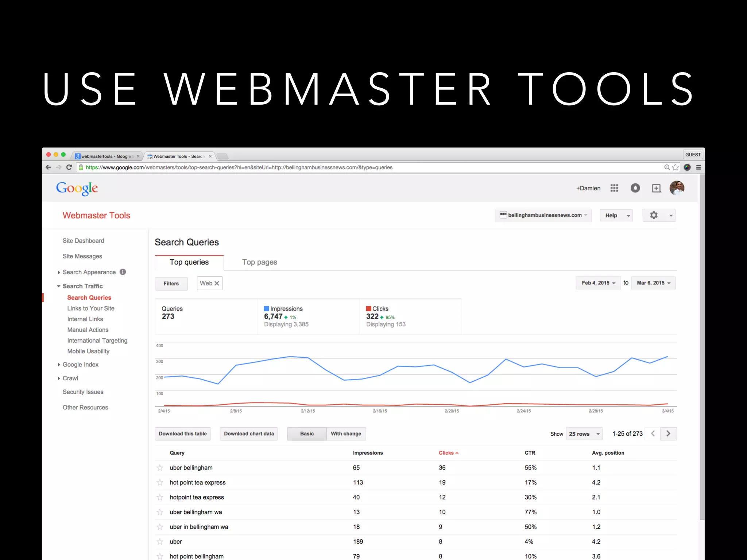Click the blue Impressions color swatch
This screenshot has height=560, width=747.
266,309
